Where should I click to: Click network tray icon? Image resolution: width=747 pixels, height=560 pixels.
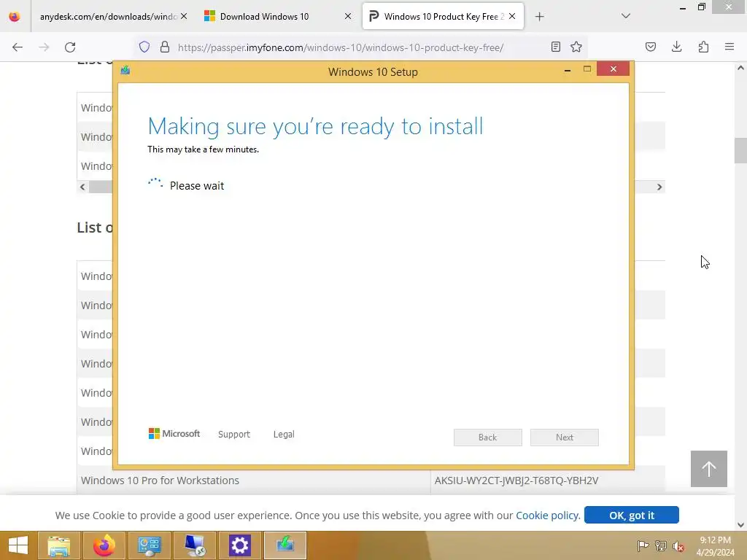tap(661, 545)
